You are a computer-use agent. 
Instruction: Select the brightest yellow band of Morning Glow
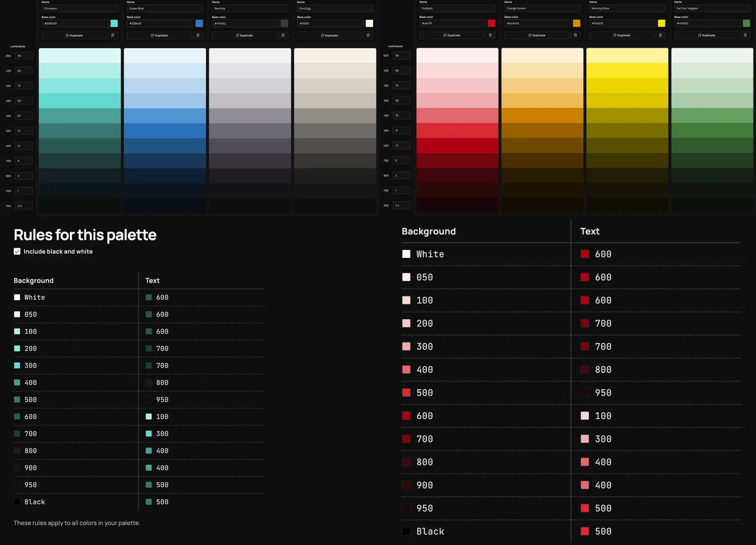(x=627, y=70)
